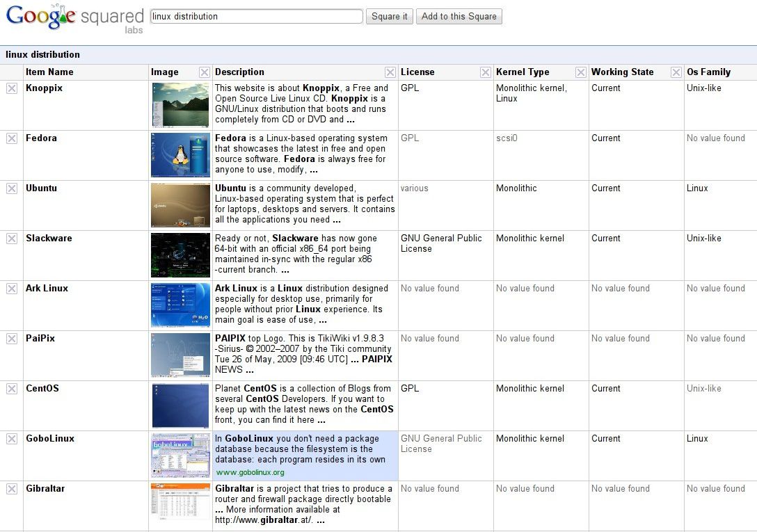Delete the Working State column via its X icon
The width and height of the screenshot is (757, 532).
[x=676, y=72]
